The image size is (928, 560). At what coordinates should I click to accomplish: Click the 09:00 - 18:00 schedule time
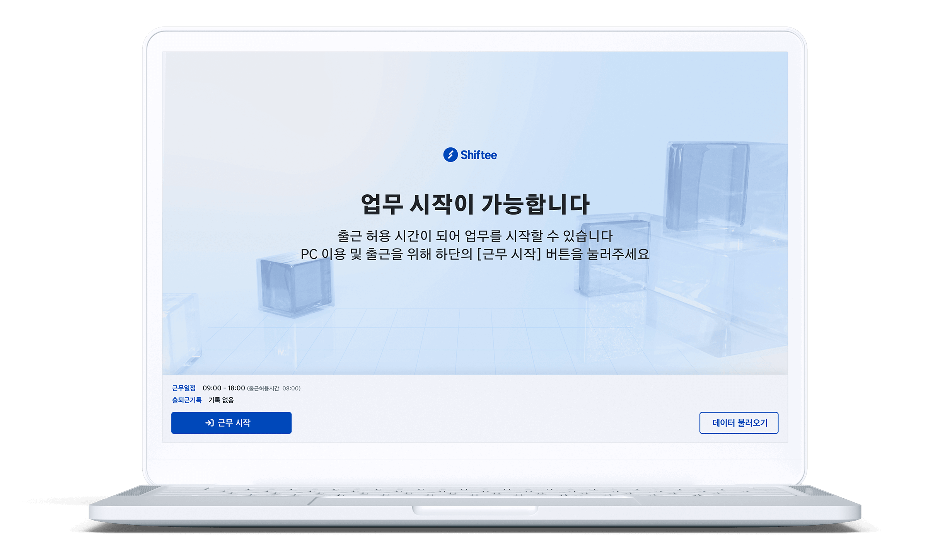224,388
